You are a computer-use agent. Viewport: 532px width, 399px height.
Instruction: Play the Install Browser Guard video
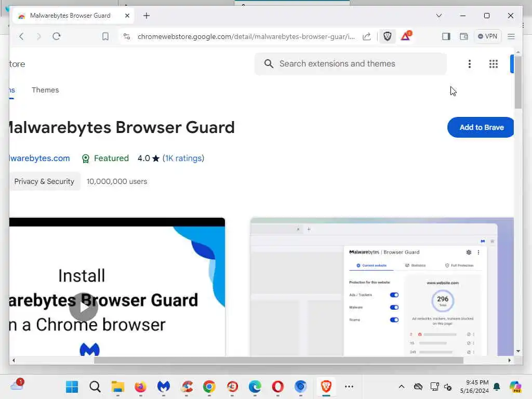84,307
